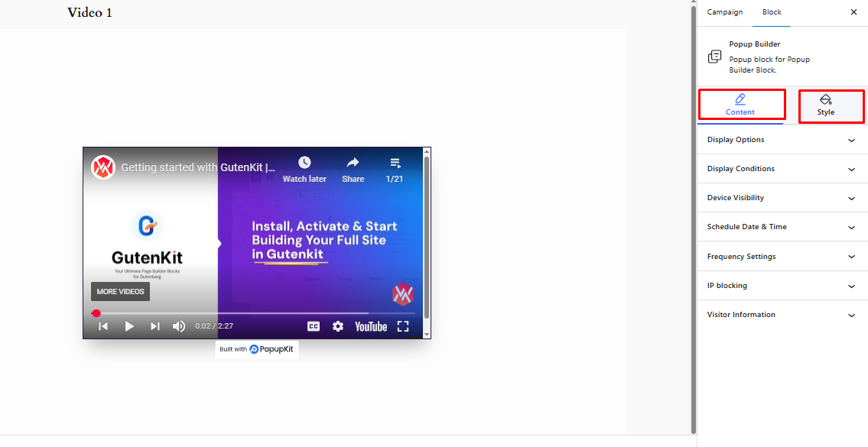Screen dimensions: 868x447
Task: Click the Popup Builder block icon
Action: pos(714,57)
